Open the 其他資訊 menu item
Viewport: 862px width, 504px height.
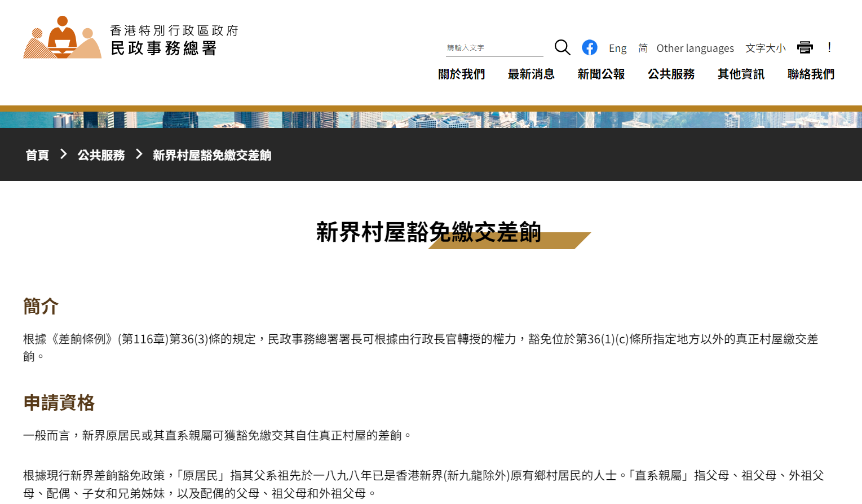(741, 74)
